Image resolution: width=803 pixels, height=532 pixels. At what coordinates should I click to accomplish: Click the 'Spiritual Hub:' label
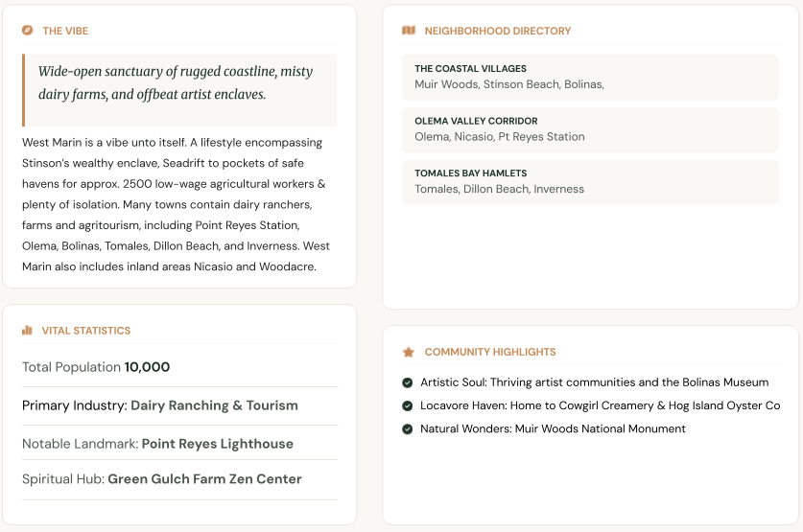click(x=63, y=479)
